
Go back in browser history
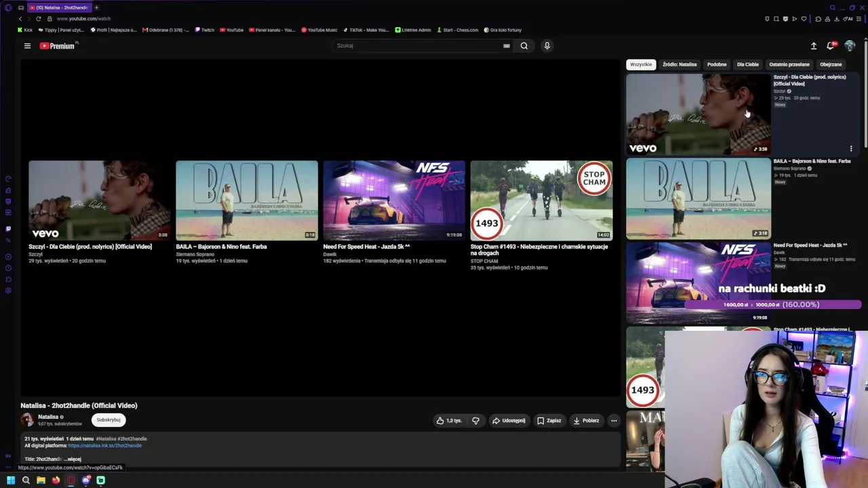pyautogui.click(x=20, y=19)
